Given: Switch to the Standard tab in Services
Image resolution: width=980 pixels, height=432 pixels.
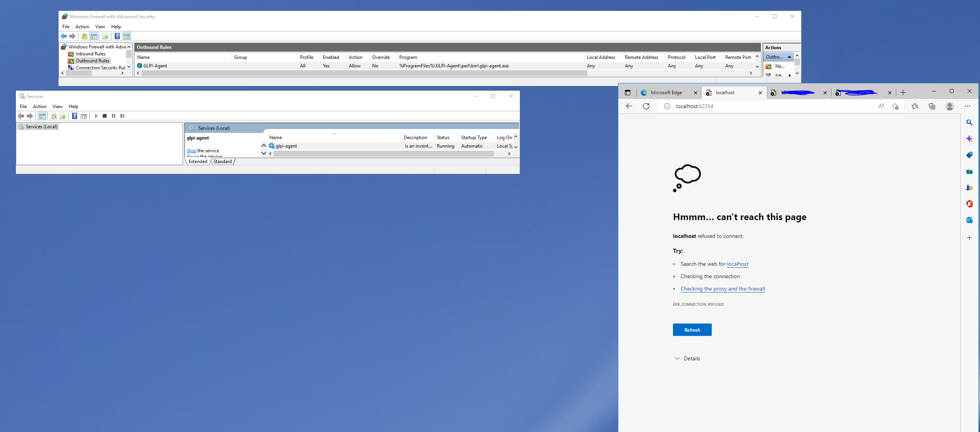Looking at the screenshot, I should click(x=222, y=162).
